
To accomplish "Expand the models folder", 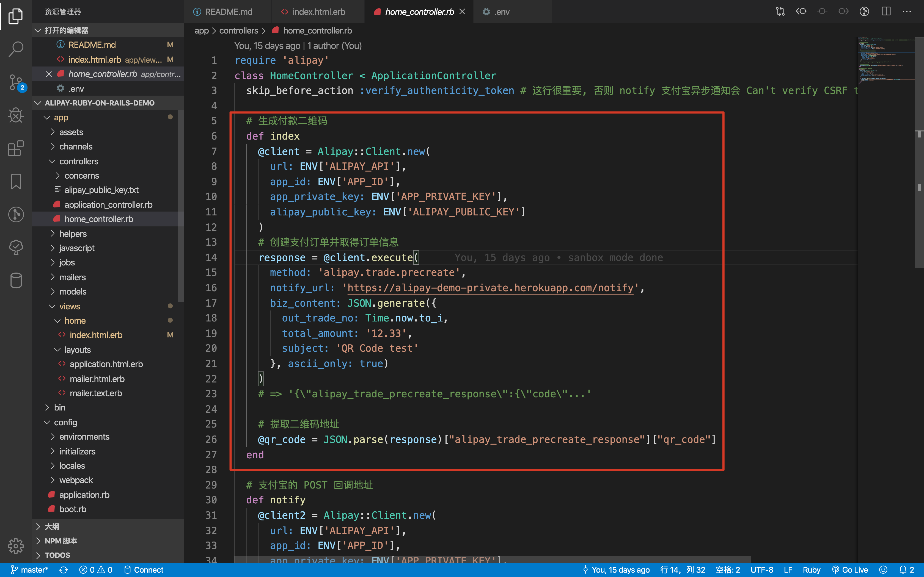I will point(73,292).
